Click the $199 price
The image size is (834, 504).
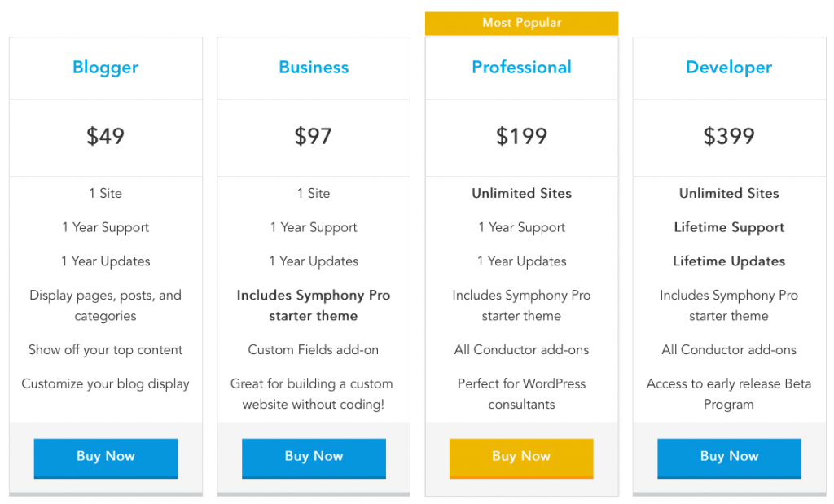click(522, 136)
